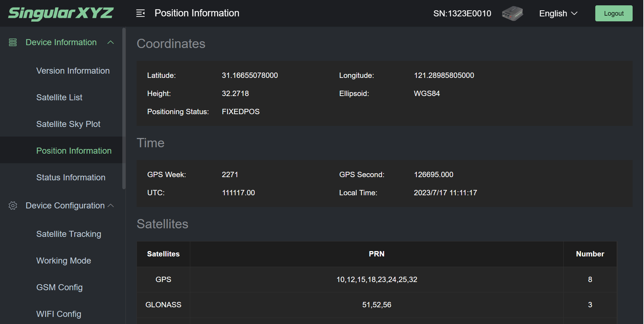Go to Working Mode configuration

click(64, 261)
